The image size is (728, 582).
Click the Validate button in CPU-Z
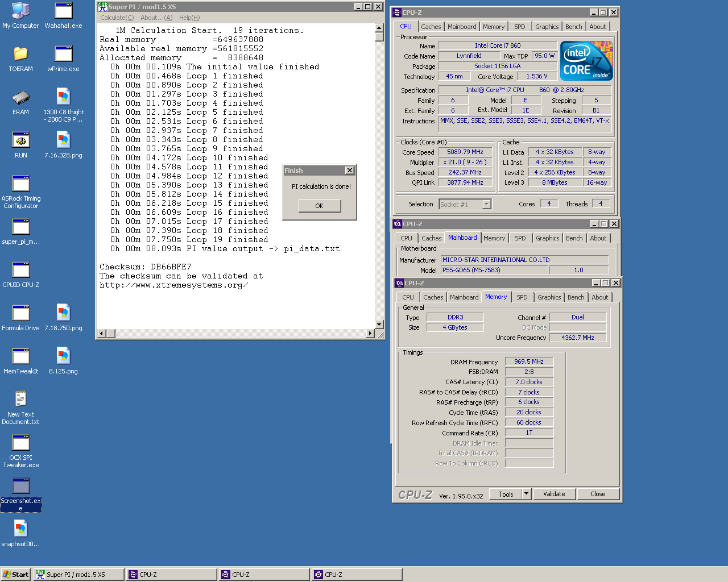pos(554,494)
